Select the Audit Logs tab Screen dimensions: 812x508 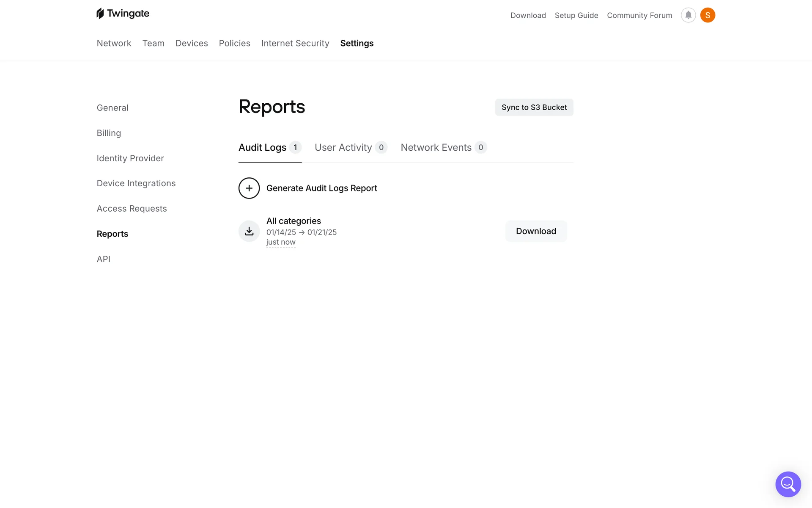click(262, 147)
